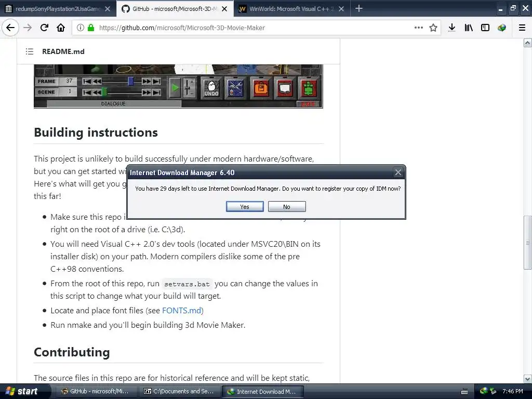The width and height of the screenshot is (532, 399).
Task: Click Yes to register IDM
Action: coord(245,207)
